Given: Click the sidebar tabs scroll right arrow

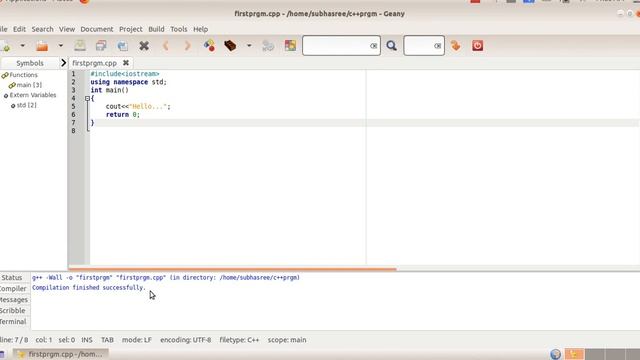Looking at the screenshot, I should pyautogui.click(x=63, y=63).
